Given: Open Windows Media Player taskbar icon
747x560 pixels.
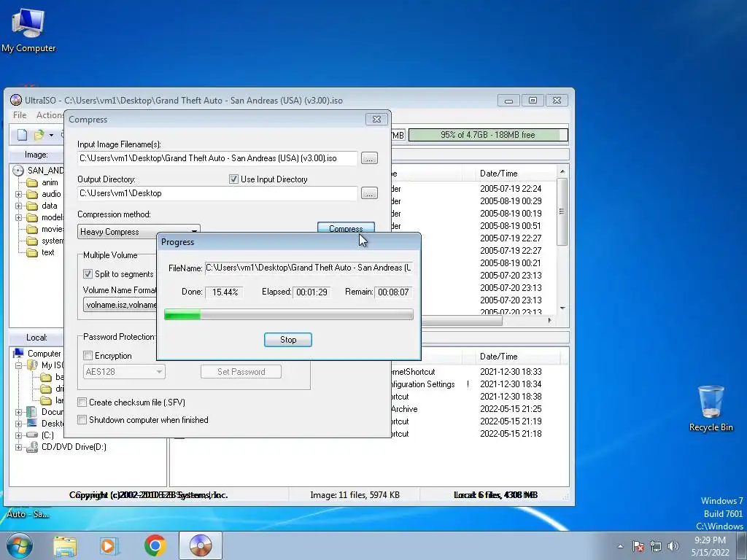Looking at the screenshot, I should coord(109,546).
